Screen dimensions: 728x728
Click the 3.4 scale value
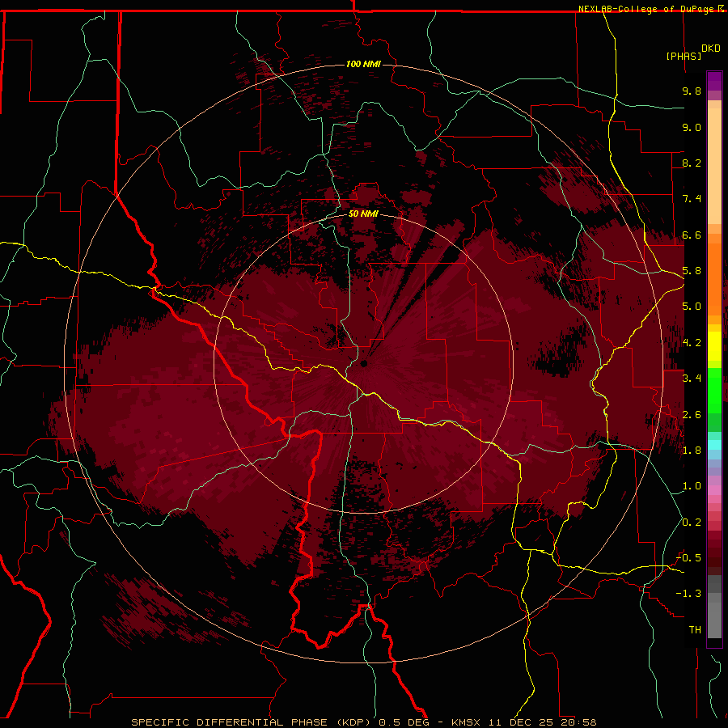point(692,379)
